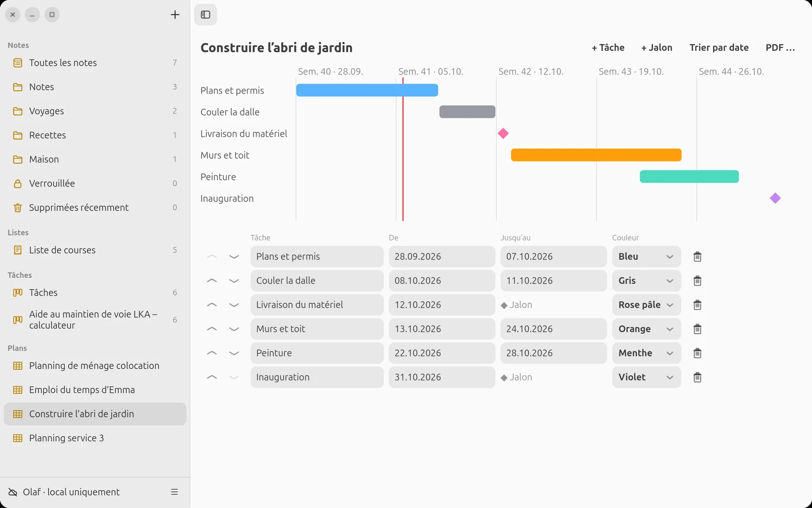Select the orange Murs et toit bar
The height and width of the screenshot is (508, 812).
tap(596, 155)
